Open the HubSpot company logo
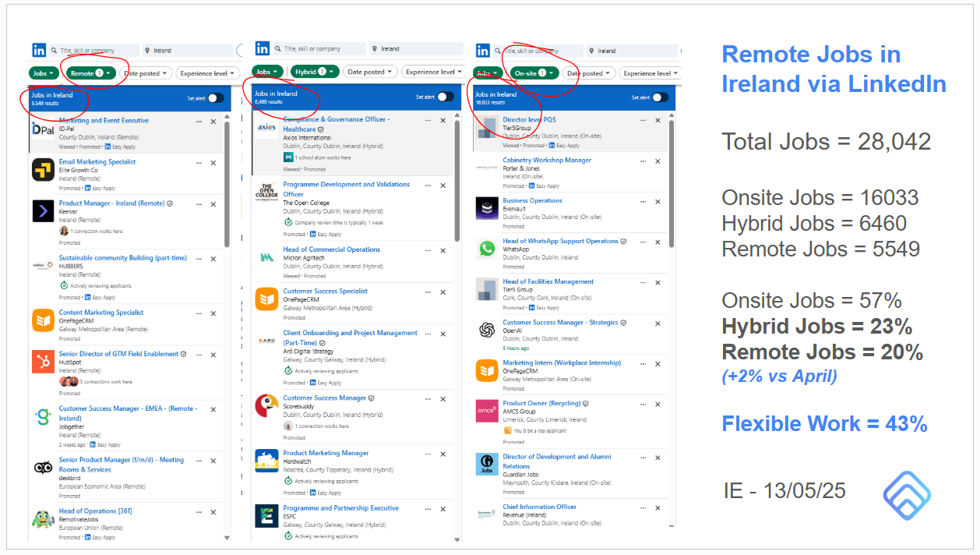Viewport: 980px width, 555px height. [x=43, y=362]
